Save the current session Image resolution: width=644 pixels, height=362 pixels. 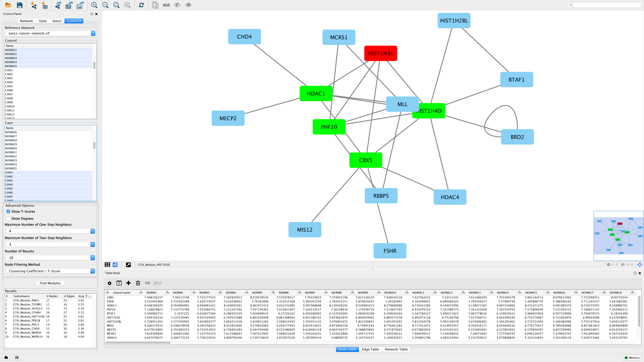[x=19, y=5]
